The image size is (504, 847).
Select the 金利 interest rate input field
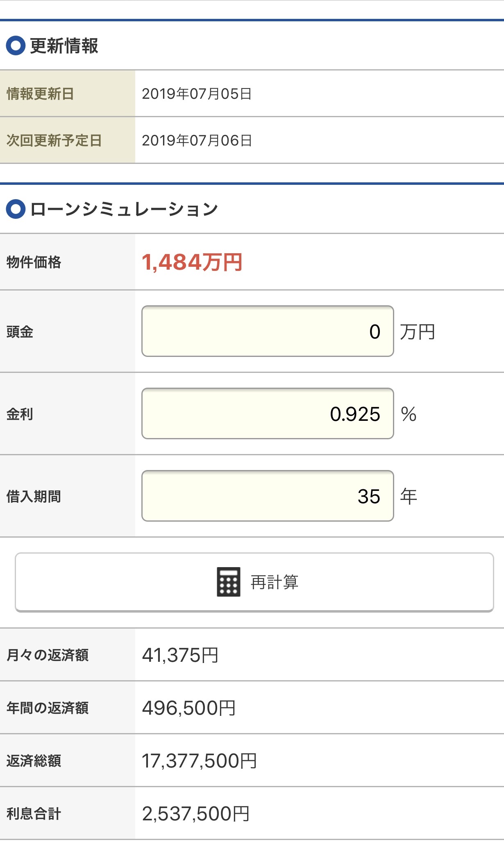pos(268,413)
